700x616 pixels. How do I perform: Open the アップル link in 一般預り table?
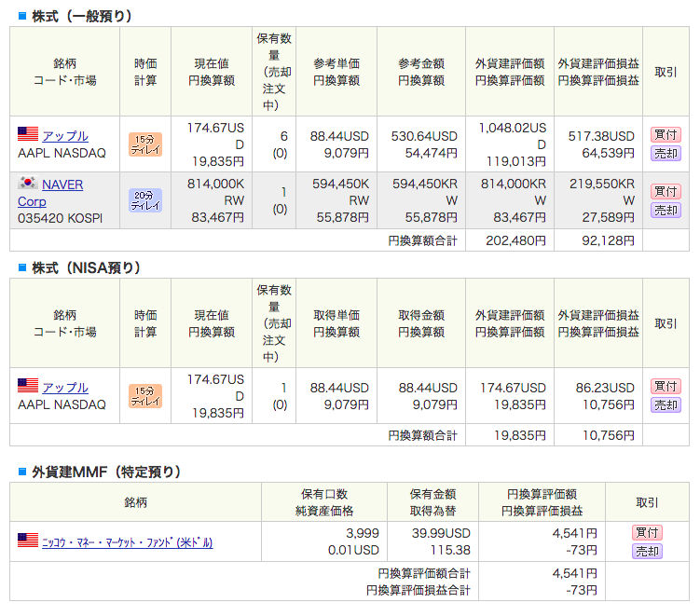click(65, 136)
